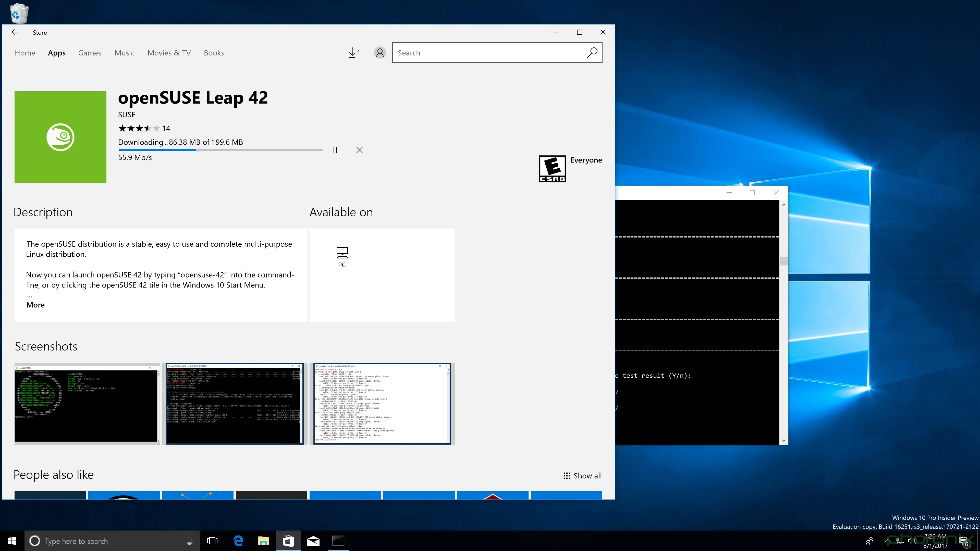Screen dimensions: 980x551
Task: Cancel the openSUSE download
Action: pos(360,150)
